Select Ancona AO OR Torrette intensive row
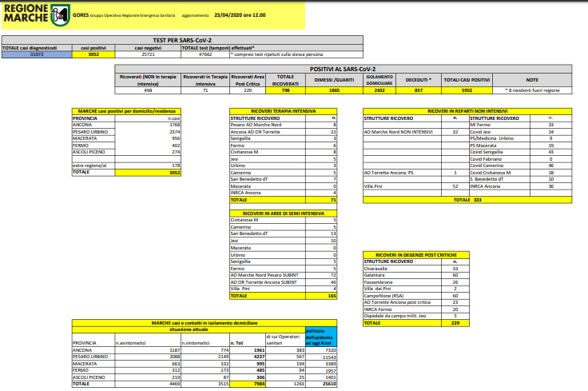The image size is (588, 391). [x=283, y=132]
